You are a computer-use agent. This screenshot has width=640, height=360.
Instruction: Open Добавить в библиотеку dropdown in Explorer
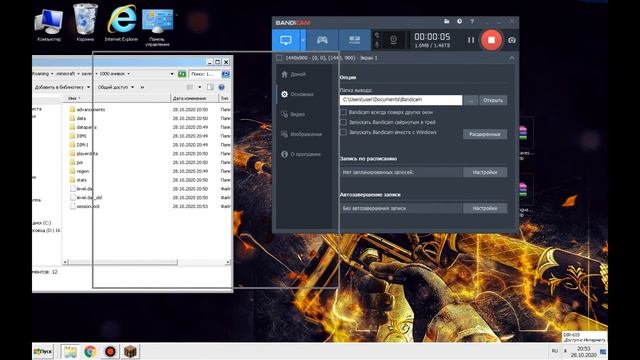point(62,87)
